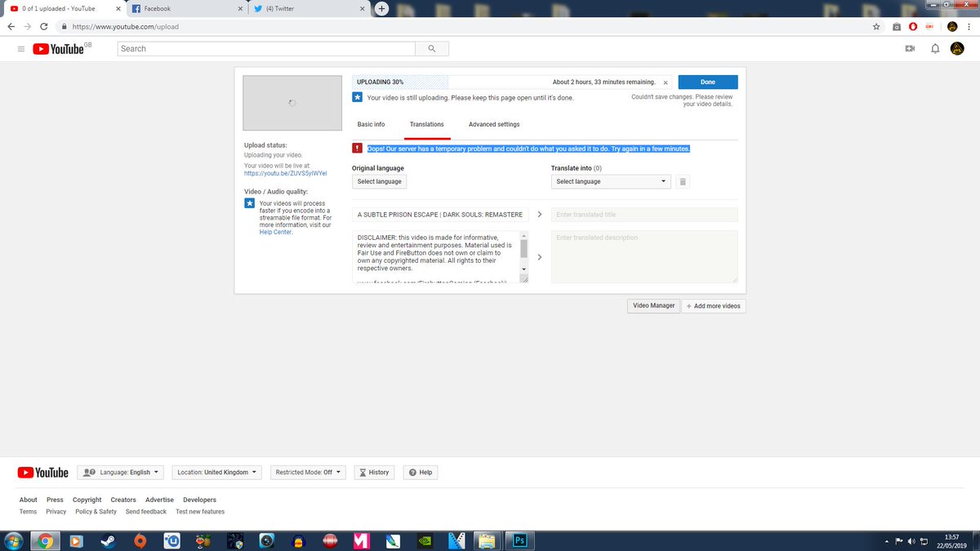Viewport: 980px width, 551px height.
Task: Switch to the Advanced settings tab
Action: 494,124
